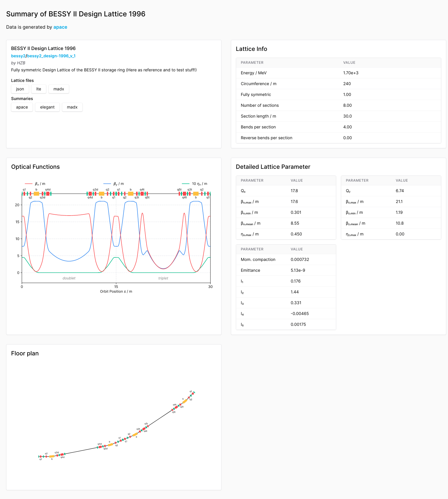
Task: Click the doublet label in the plot
Action: click(69, 278)
